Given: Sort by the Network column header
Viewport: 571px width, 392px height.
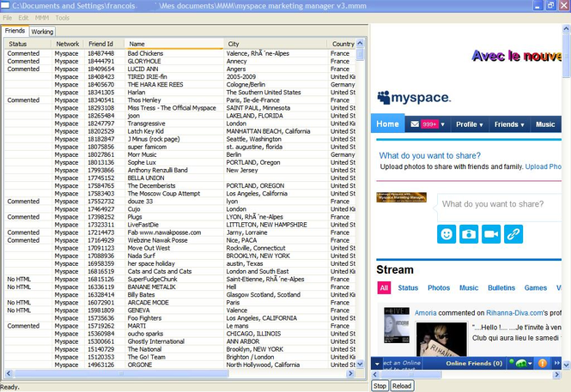Looking at the screenshot, I should click(x=67, y=44).
